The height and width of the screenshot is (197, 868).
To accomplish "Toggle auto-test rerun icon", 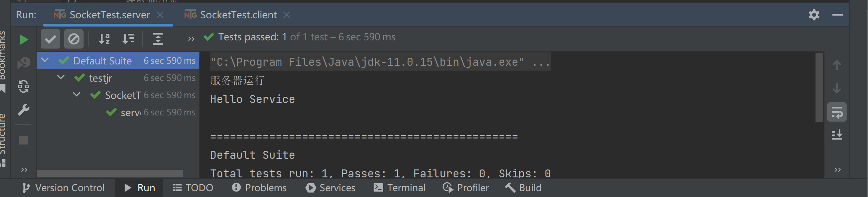I will point(23,86).
